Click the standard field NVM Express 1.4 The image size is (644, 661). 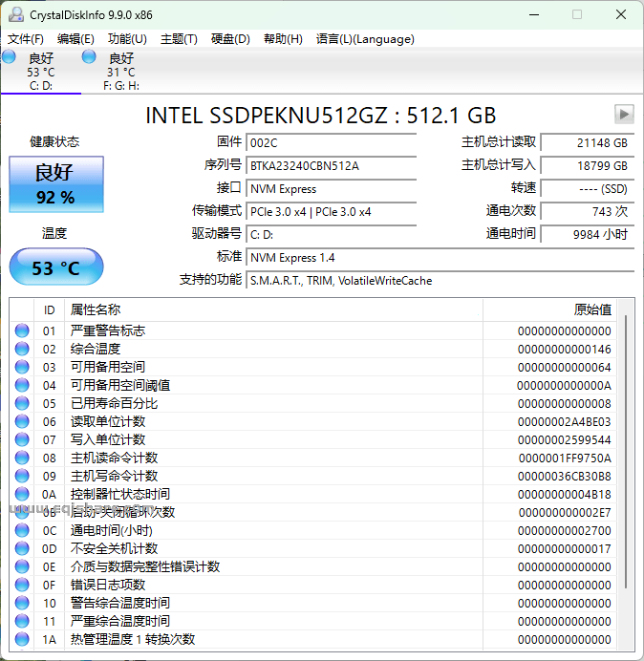(440, 257)
